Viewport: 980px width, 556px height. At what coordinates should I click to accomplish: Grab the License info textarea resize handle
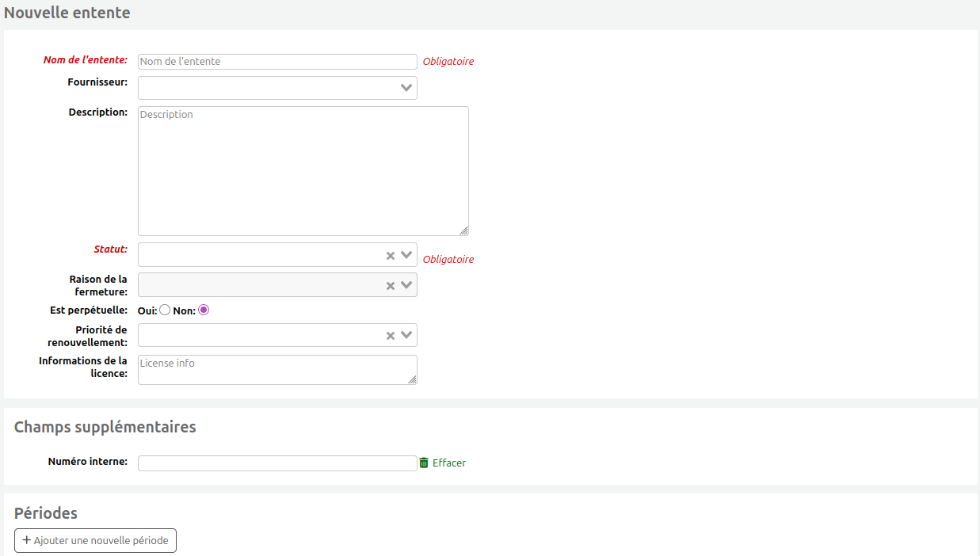coord(412,379)
